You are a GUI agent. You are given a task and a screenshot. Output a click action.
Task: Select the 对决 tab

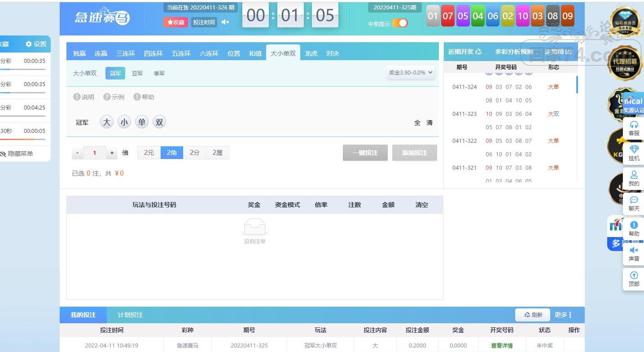pos(333,53)
